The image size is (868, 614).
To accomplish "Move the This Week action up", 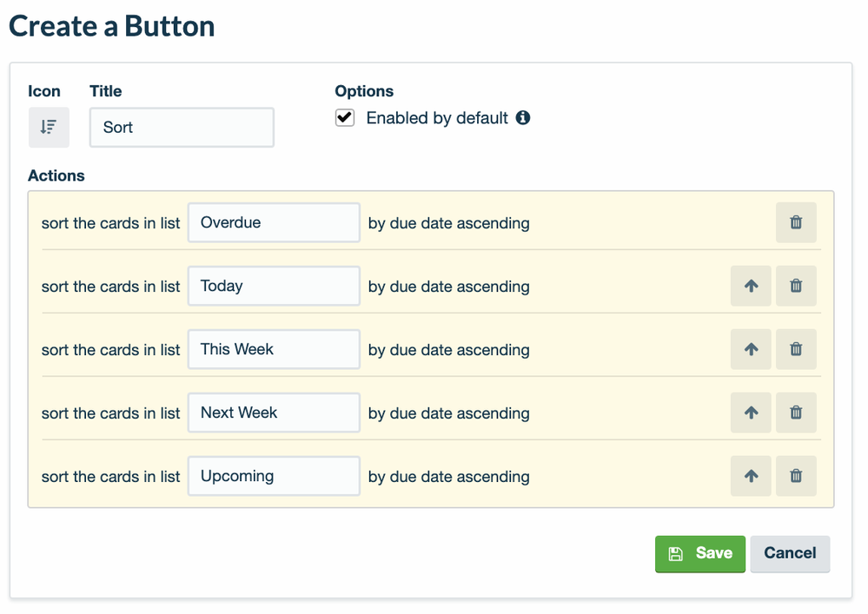I will 752,349.
